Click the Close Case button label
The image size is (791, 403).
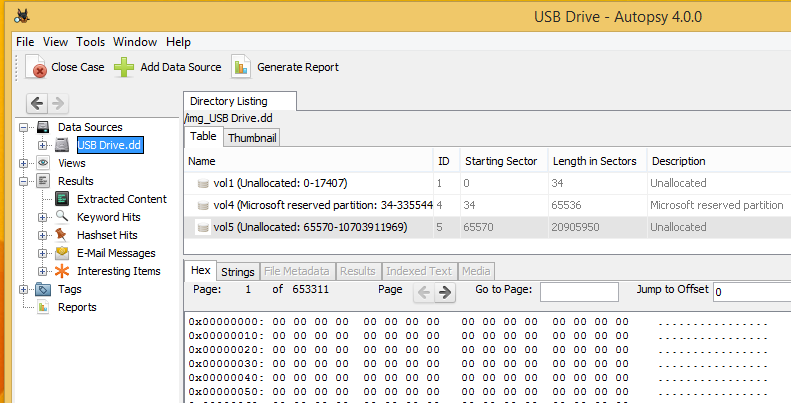78,67
